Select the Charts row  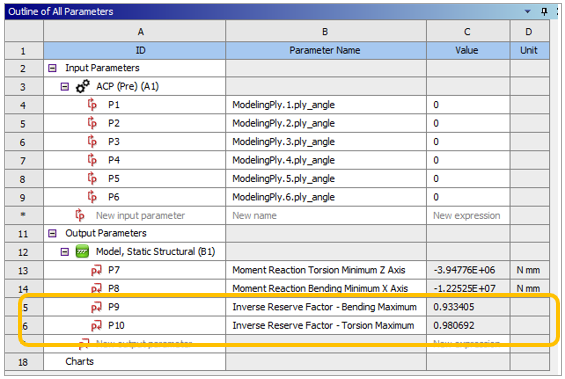pyautogui.click(x=134, y=362)
